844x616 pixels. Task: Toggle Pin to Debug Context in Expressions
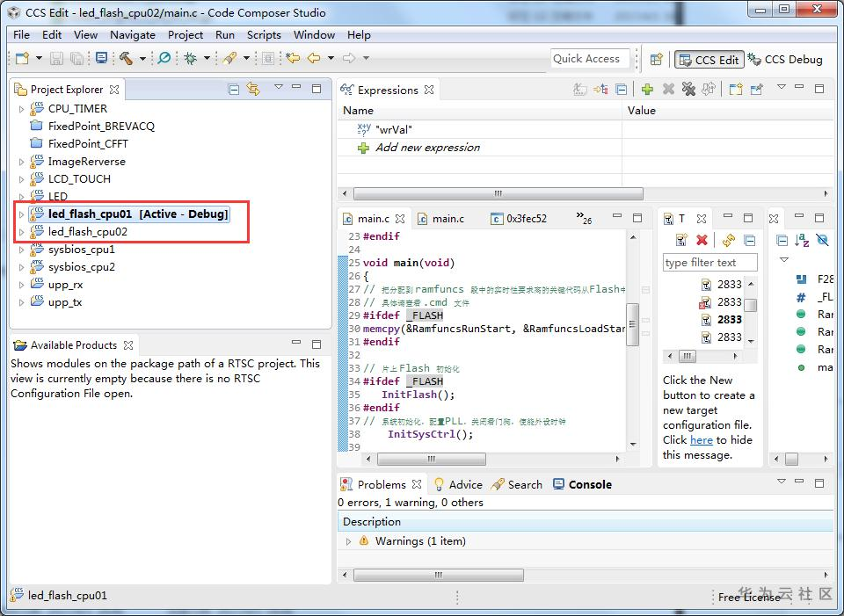756,90
